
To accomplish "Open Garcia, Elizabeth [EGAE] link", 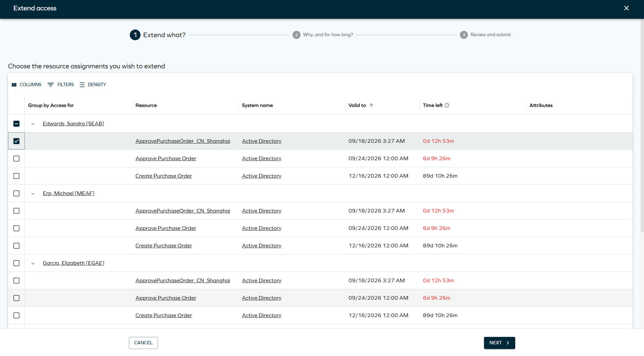I will click(73, 263).
